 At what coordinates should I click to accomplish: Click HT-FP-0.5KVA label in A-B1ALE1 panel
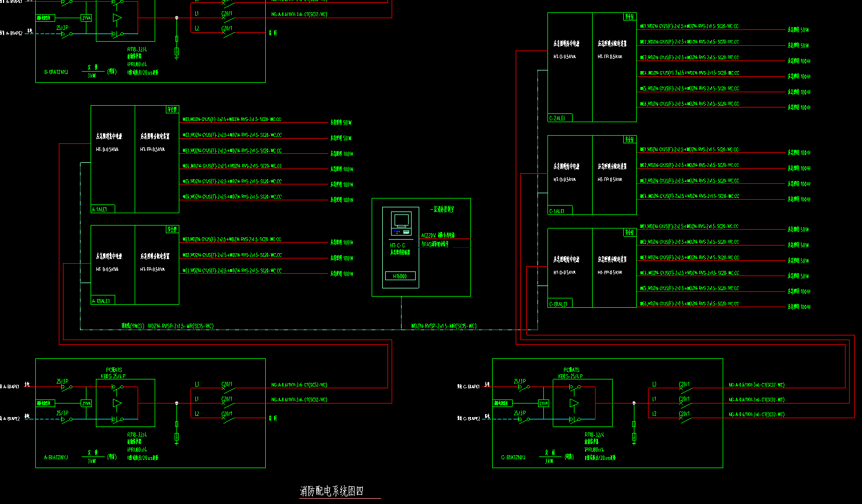coord(152,270)
